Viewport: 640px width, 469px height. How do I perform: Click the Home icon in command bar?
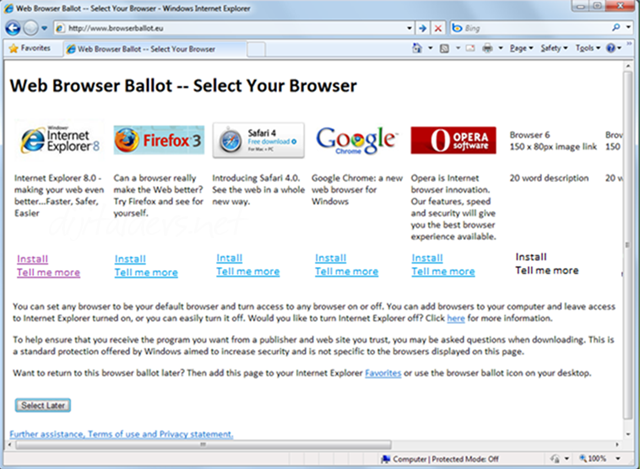(x=417, y=48)
